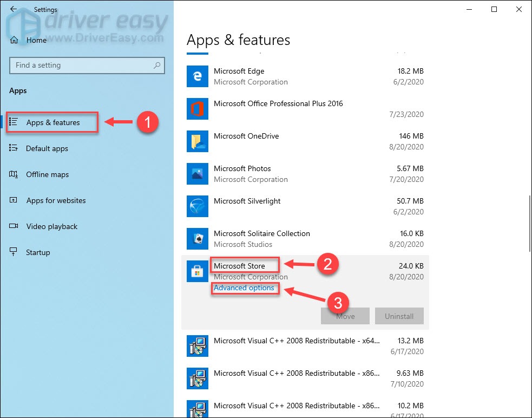Click the 24.0 KB size of Microsoft Store
The width and height of the screenshot is (532, 418).
pos(411,266)
